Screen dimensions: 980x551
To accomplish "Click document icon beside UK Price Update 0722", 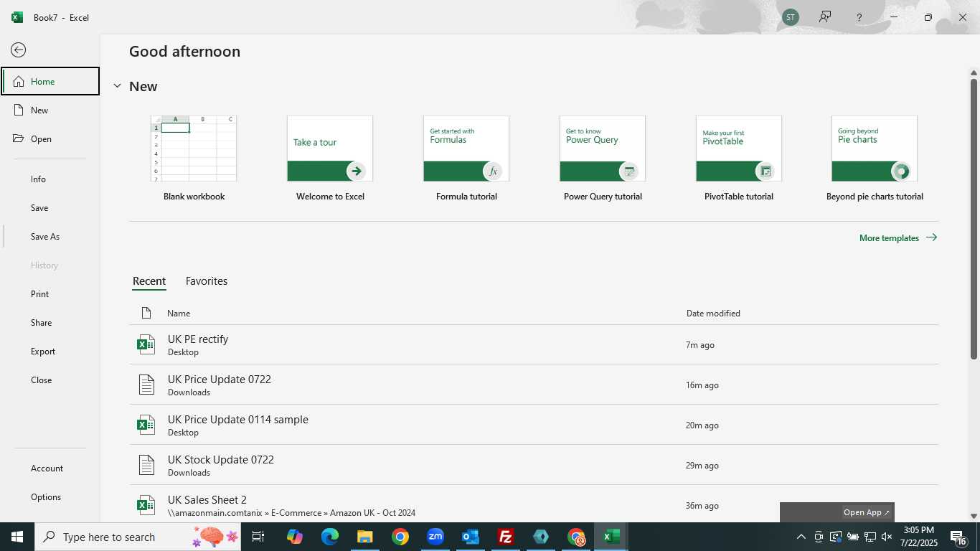I will pyautogui.click(x=146, y=385).
